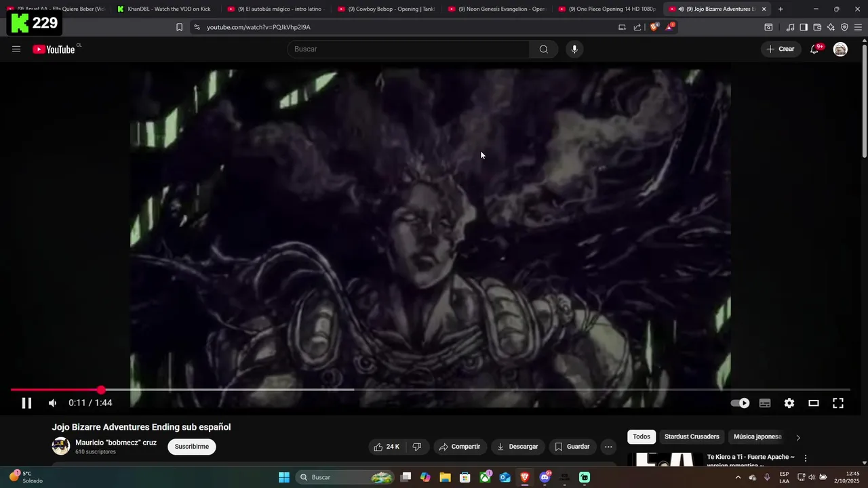Open YouTube notifications bell
868x488 pixels.
[x=815, y=49]
